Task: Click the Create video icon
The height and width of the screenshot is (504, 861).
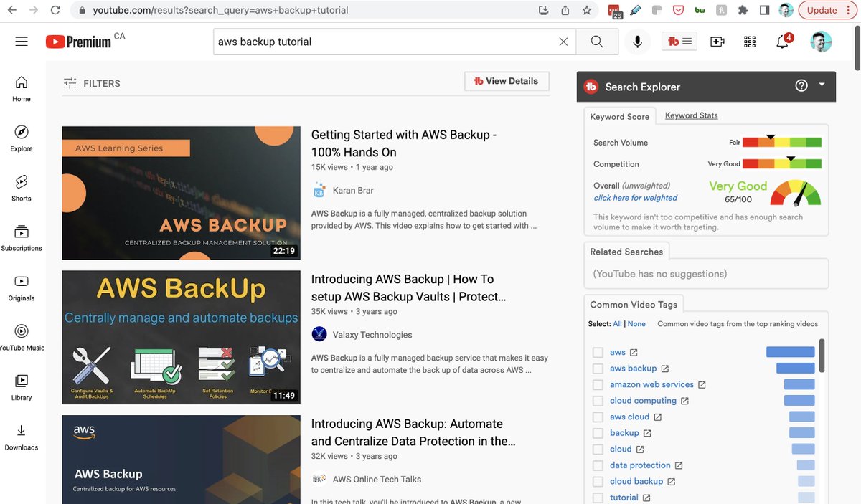Action: click(x=717, y=42)
